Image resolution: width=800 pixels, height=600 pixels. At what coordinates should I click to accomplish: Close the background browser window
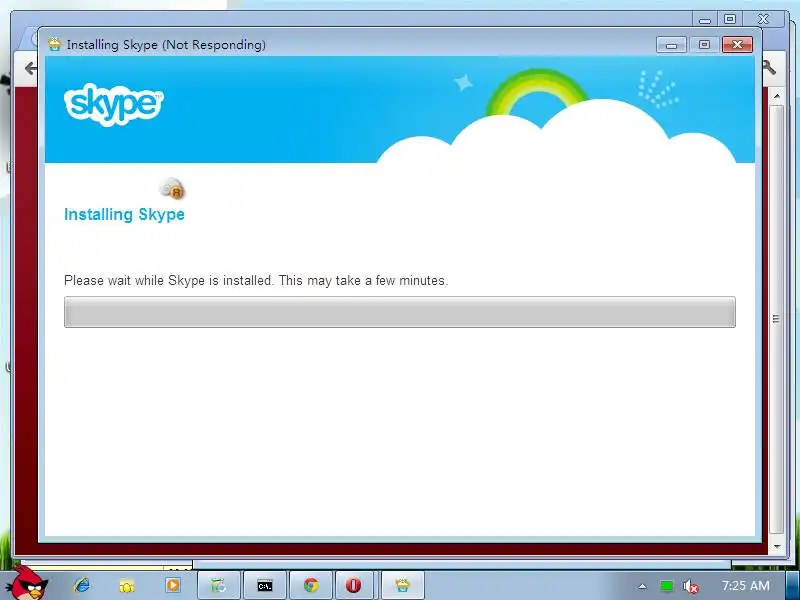coord(763,19)
